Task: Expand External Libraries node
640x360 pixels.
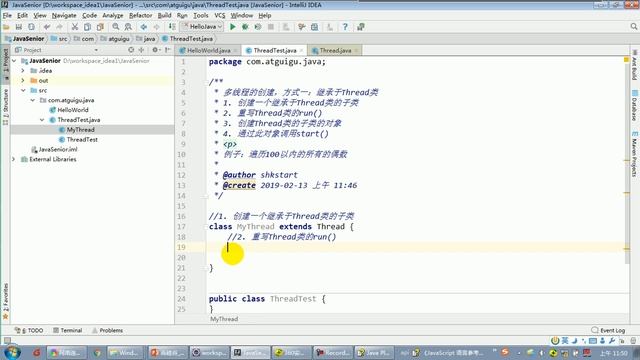Action: (13, 159)
